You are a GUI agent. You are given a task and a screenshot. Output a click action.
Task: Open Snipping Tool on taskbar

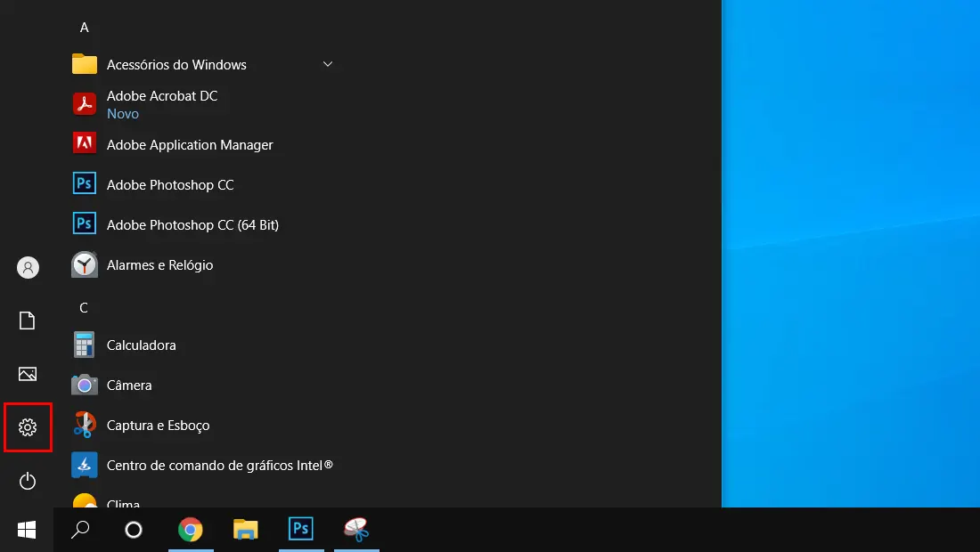click(x=356, y=530)
